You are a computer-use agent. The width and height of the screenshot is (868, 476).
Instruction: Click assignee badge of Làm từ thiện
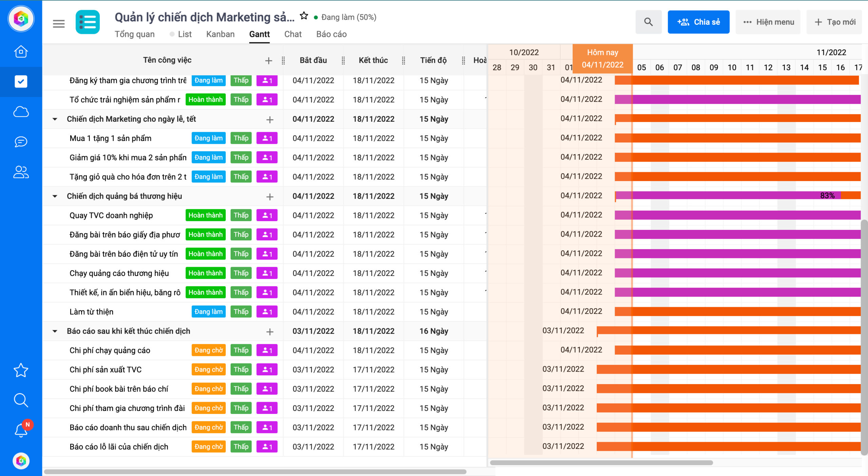point(267,312)
